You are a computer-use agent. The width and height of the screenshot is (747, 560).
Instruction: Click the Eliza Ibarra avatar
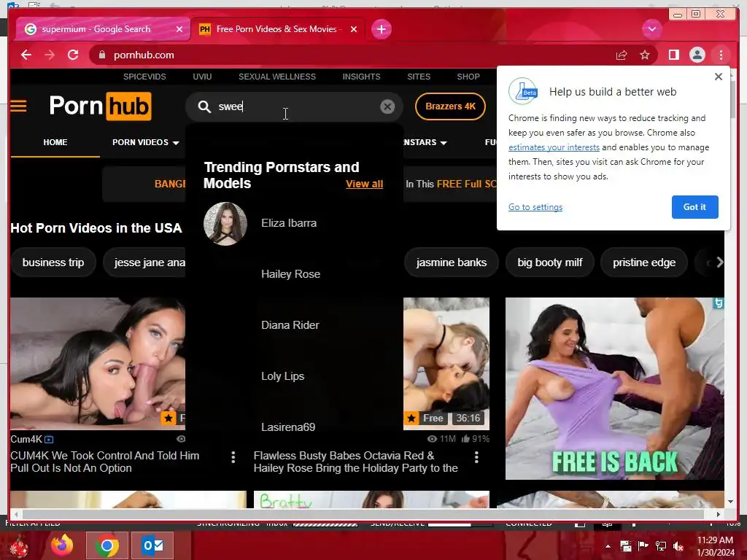(x=225, y=224)
